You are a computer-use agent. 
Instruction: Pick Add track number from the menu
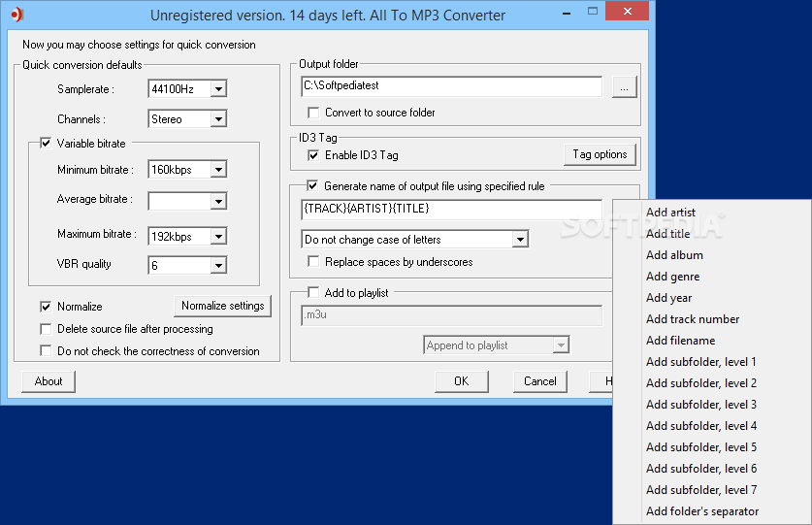coord(711,319)
